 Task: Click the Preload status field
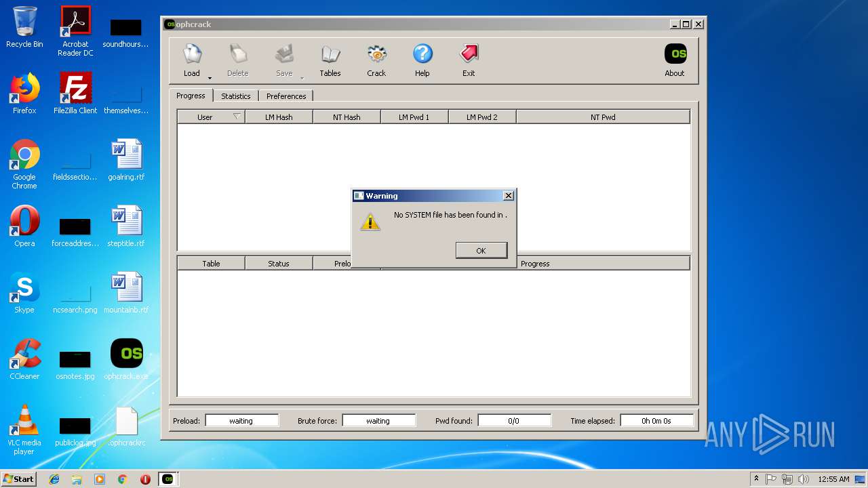(x=241, y=421)
